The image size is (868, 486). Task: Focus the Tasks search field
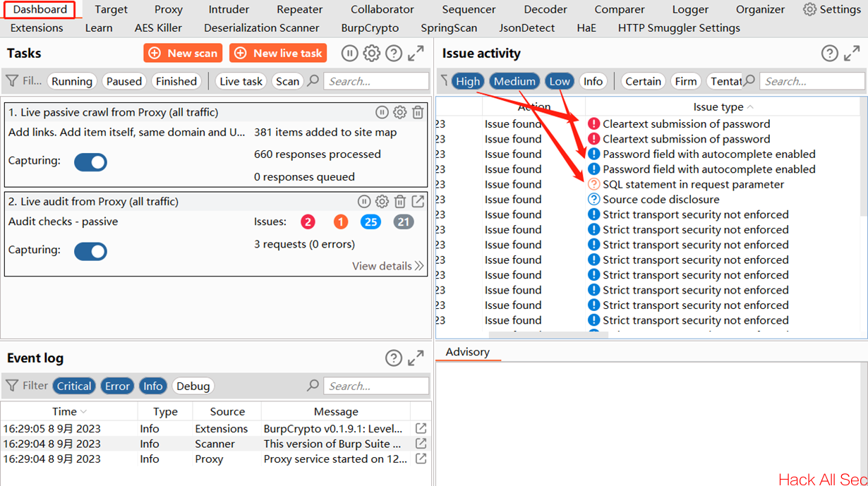376,81
